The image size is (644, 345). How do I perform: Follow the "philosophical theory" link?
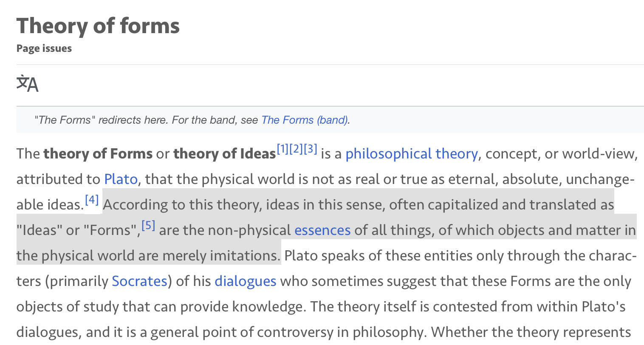click(x=411, y=154)
